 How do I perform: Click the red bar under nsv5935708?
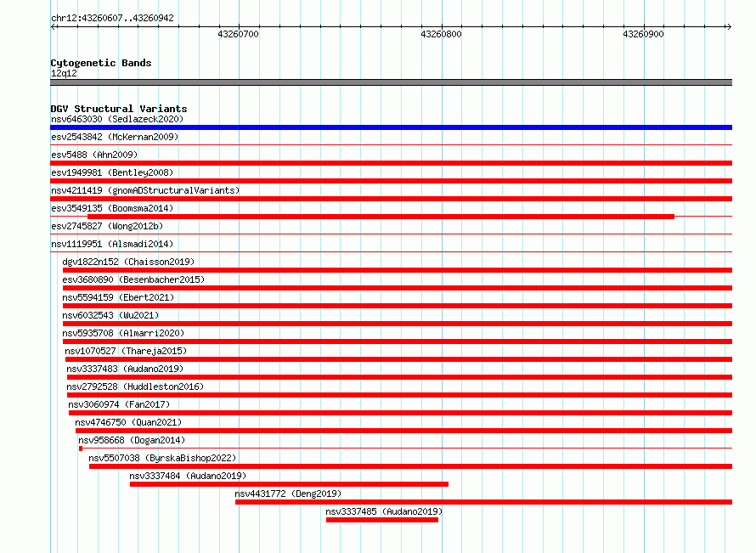tap(398, 341)
